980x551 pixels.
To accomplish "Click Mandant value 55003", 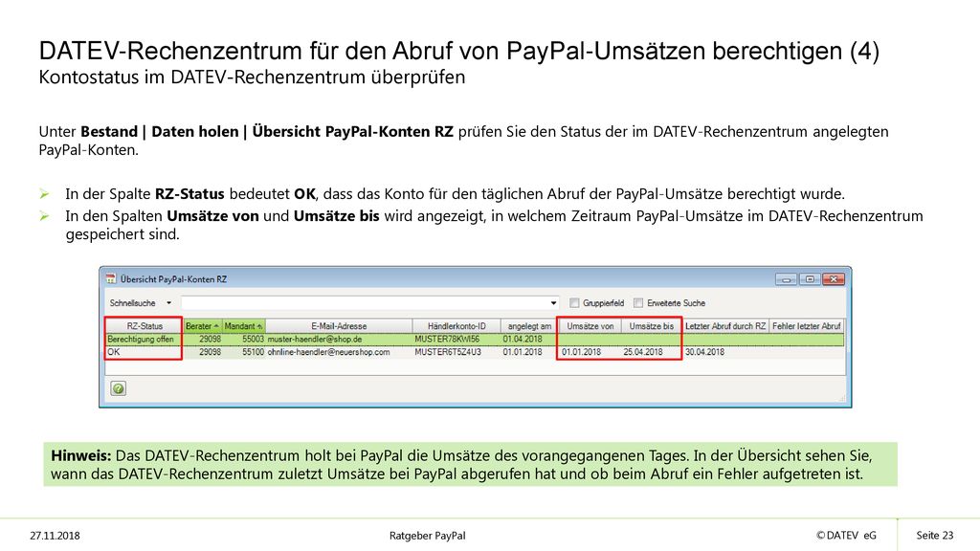I will pos(253,340).
